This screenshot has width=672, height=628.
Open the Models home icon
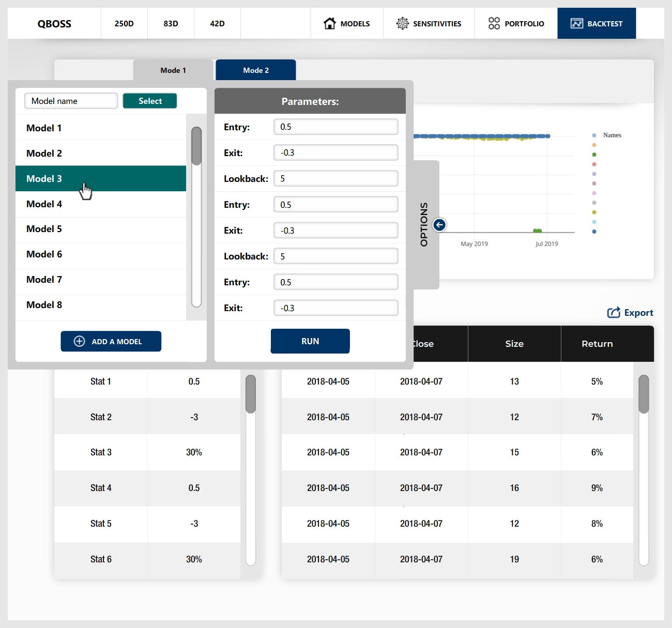point(329,23)
